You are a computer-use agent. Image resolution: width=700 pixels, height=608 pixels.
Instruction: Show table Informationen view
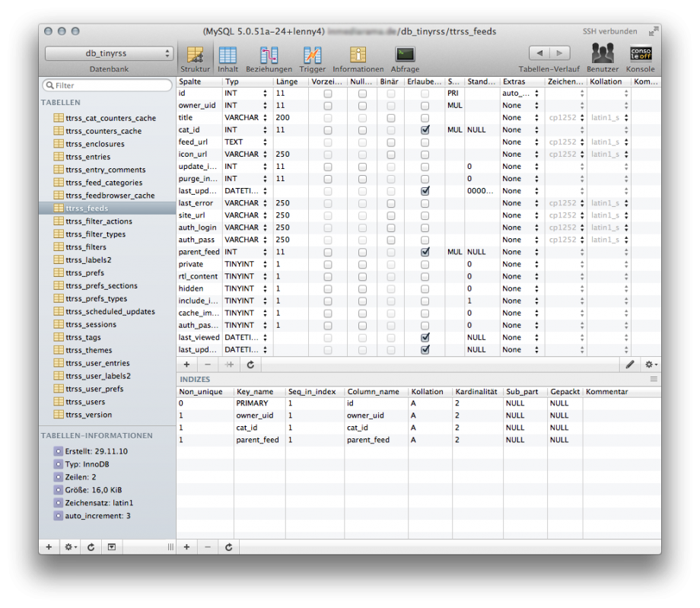pos(358,59)
